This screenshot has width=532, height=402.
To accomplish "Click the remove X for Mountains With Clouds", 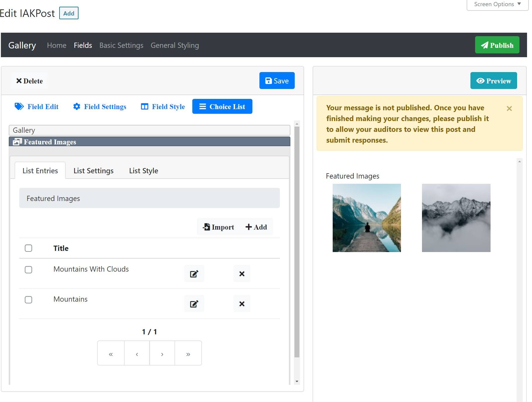I will (242, 274).
